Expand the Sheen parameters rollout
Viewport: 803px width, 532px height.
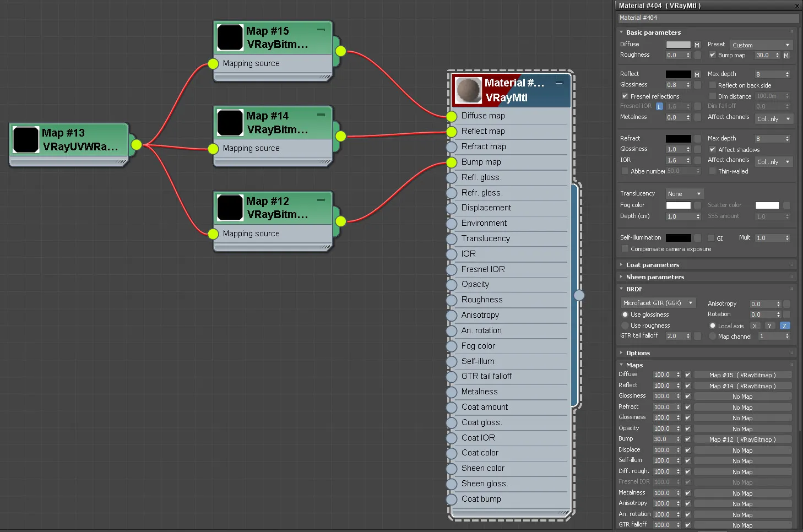(x=655, y=277)
